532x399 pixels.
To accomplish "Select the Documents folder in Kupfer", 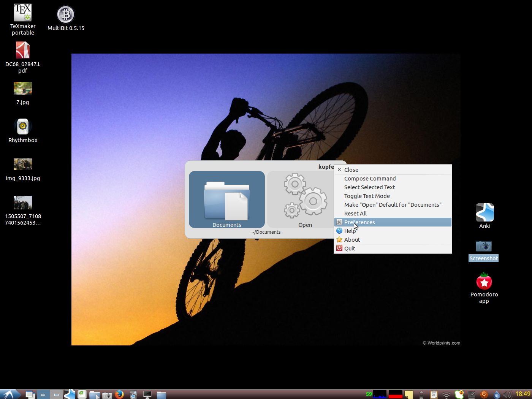I will coord(227,199).
